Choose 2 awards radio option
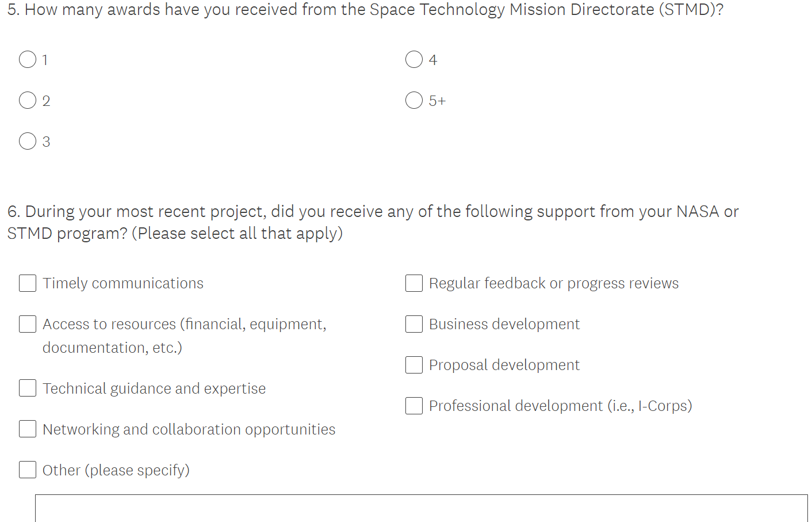 (x=28, y=101)
